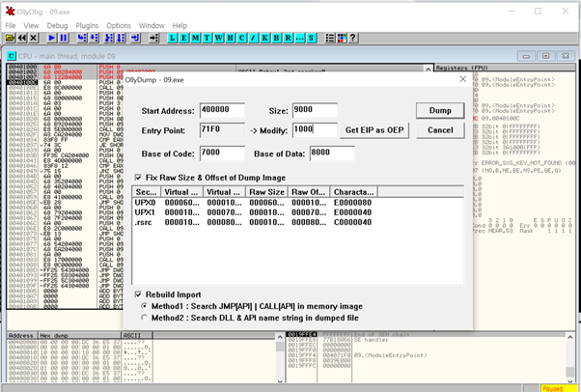This screenshot has width=581, height=392.
Task: Click the Base of Data field
Action: [332, 154]
